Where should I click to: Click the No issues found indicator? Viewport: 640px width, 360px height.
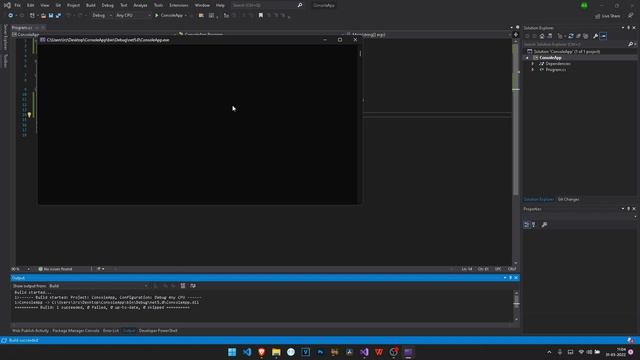coord(55,269)
